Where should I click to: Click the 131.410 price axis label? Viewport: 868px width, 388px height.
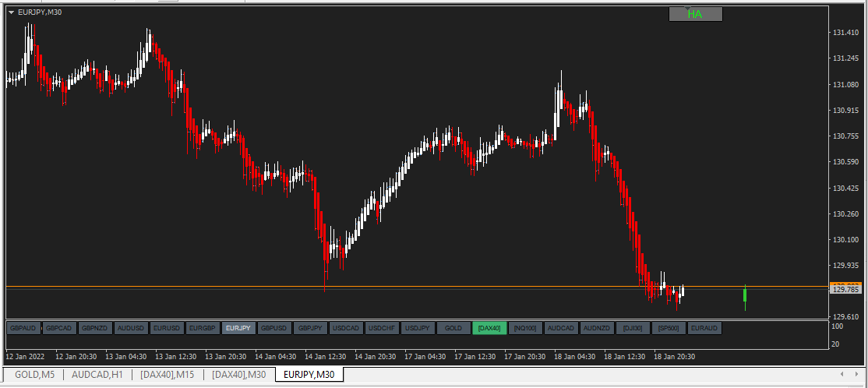tap(845, 34)
